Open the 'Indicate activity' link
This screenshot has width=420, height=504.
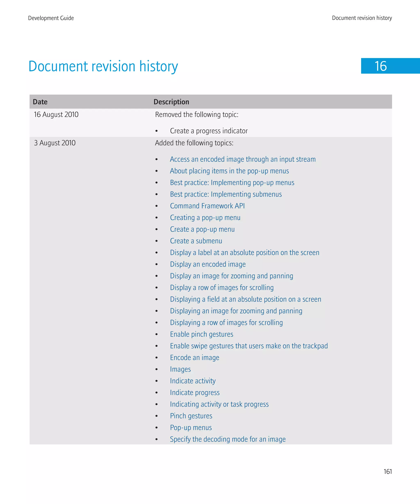193,381
